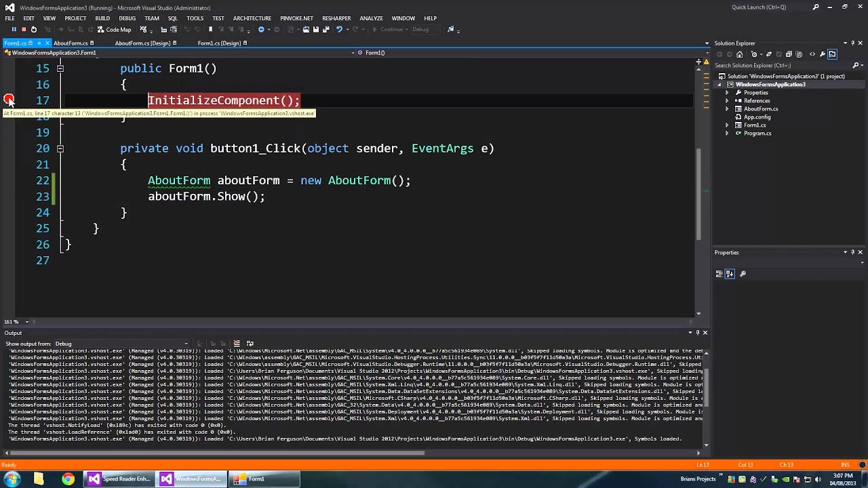The height and width of the screenshot is (488, 868).
Task: Save All files from the toolbar
Action: click(x=326, y=29)
